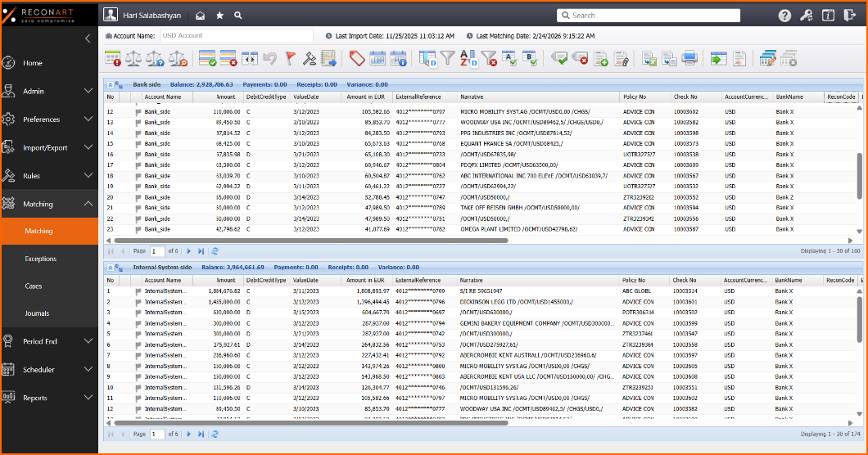Click the tables with pencil icon
The height and width of the screenshot is (455, 868).
(x=768, y=58)
